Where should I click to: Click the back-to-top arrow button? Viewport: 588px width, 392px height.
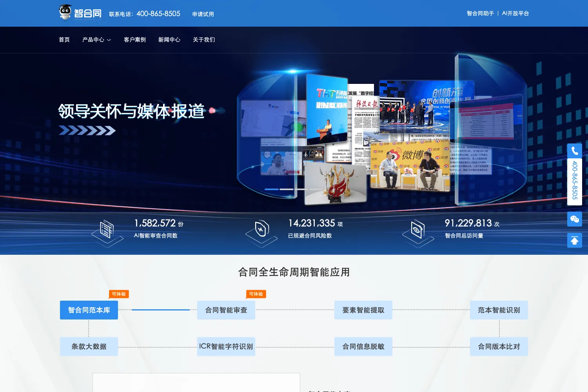click(575, 240)
